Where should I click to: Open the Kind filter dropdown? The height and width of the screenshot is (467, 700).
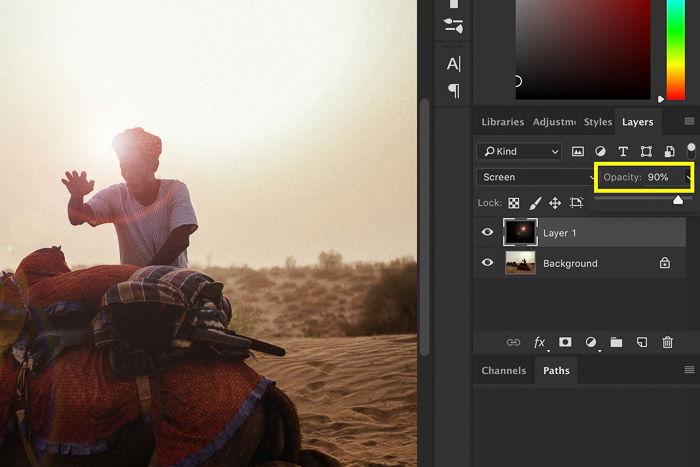[x=519, y=152]
